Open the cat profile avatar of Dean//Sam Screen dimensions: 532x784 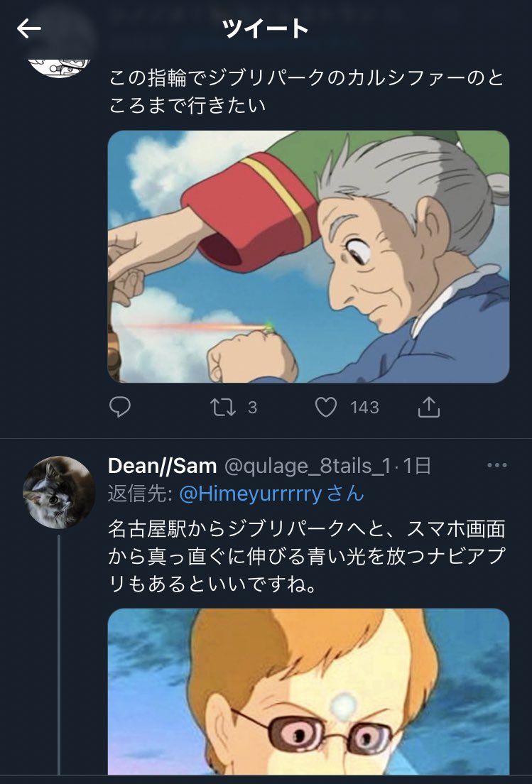[x=58, y=492]
